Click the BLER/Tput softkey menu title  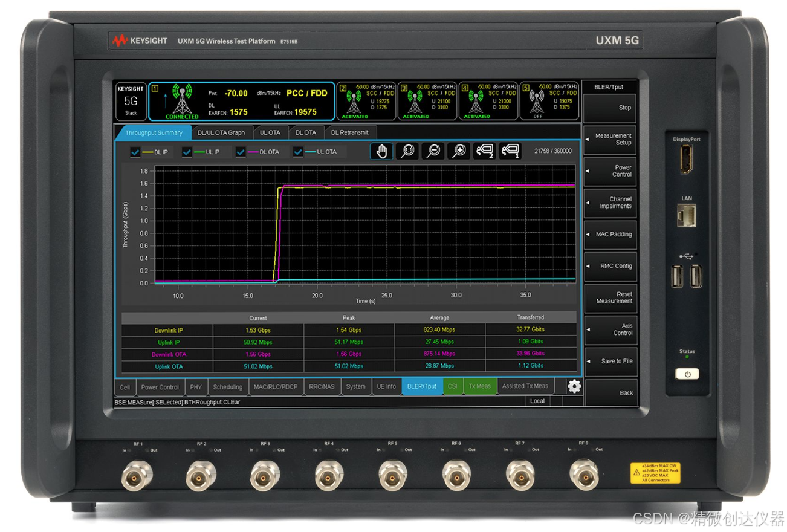pyautogui.click(x=609, y=87)
